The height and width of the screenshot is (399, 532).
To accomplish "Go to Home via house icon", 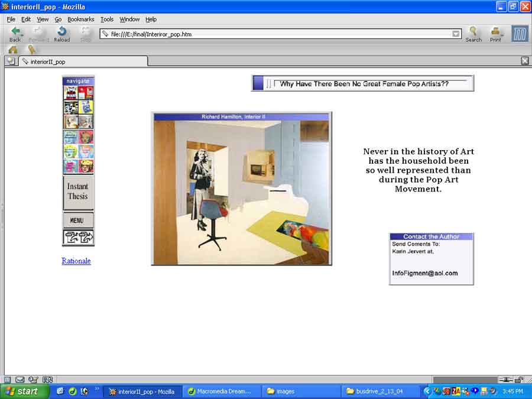I will point(12,50).
